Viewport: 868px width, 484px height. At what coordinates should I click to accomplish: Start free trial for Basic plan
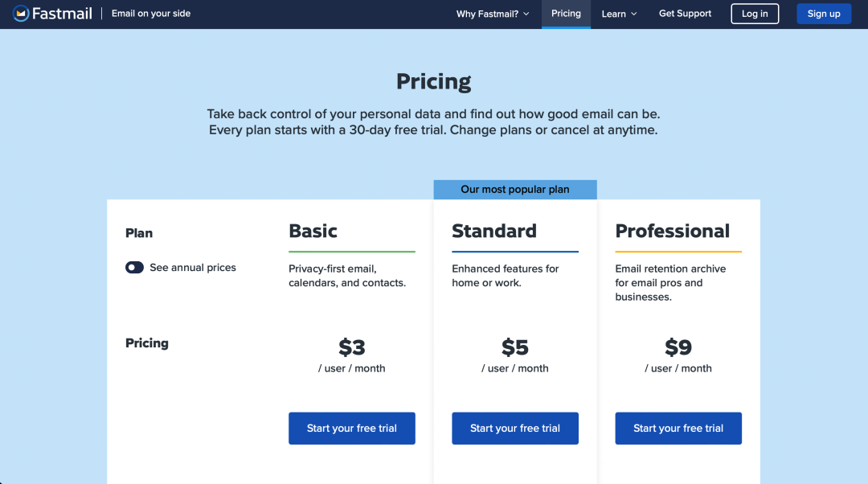click(351, 428)
